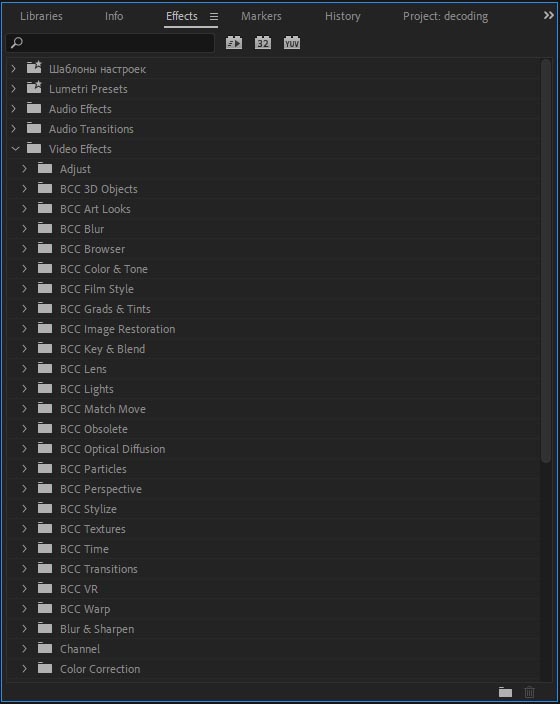Expand the BCC Browser folder

25,249
